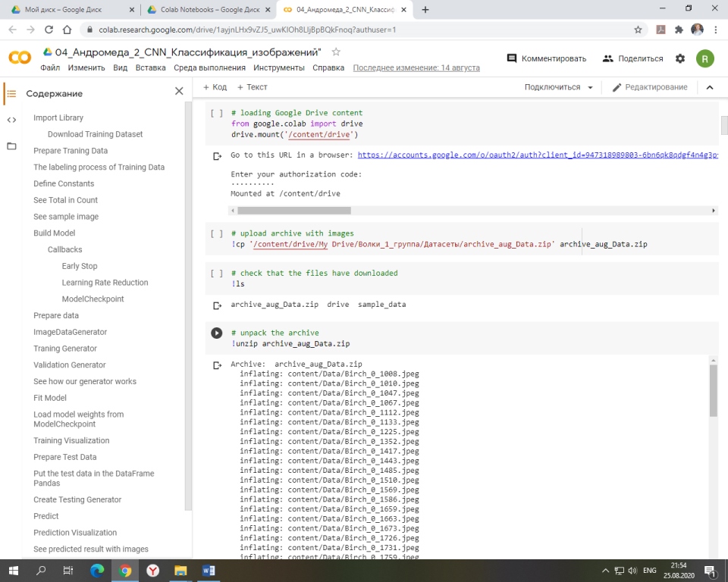Open the code snippets sidebar icon
Viewport: 728px width, 582px height.
(11, 120)
